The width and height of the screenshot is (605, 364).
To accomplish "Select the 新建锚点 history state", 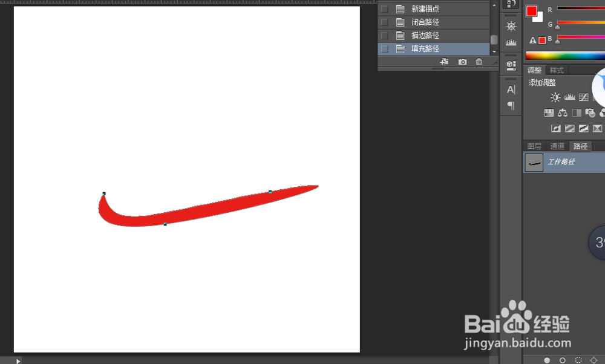I will [x=434, y=8].
